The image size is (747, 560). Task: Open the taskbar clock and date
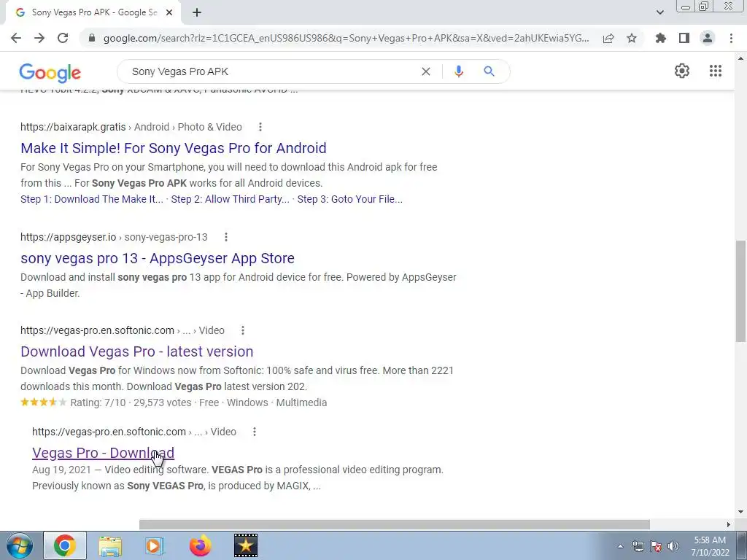[x=710, y=546]
